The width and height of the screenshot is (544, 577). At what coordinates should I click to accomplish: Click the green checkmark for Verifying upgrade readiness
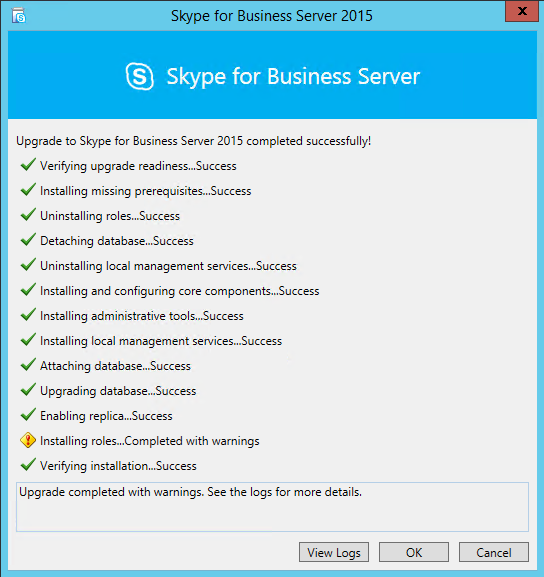point(28,165)
